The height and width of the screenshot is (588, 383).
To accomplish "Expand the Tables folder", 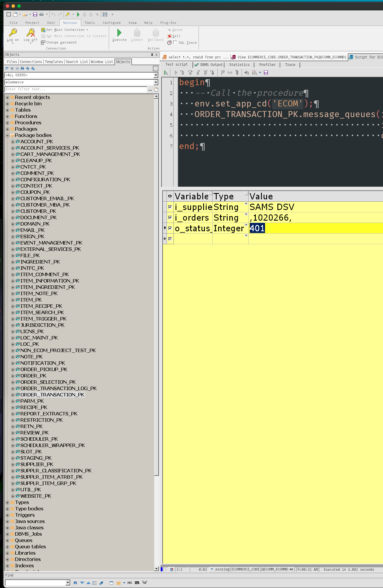I will pyautogui.click(x=7, y=110).
